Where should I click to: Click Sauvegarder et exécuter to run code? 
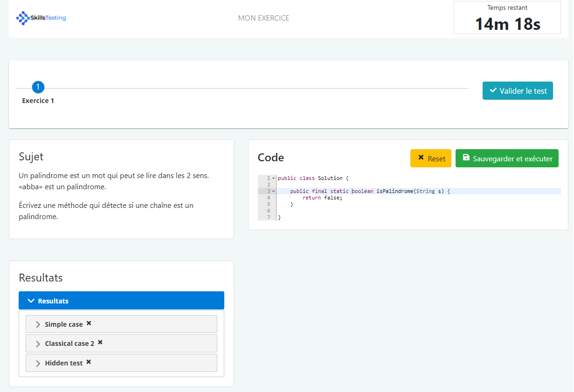[506, 158]
